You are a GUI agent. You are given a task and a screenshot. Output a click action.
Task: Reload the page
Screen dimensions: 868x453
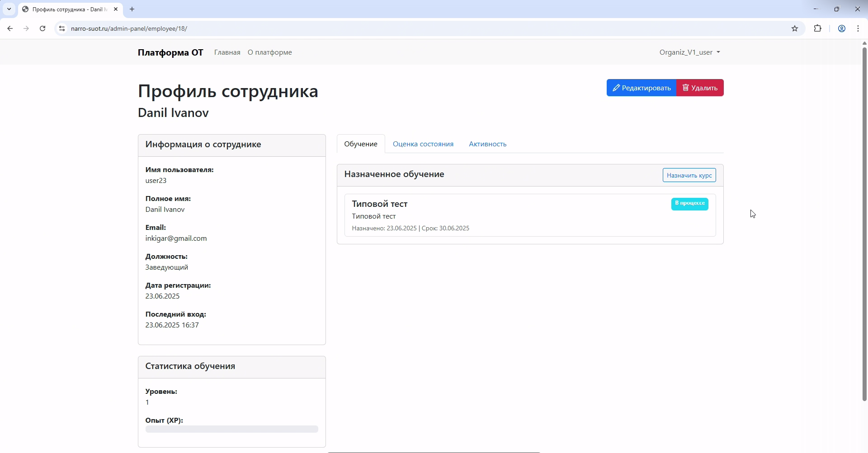42,28
